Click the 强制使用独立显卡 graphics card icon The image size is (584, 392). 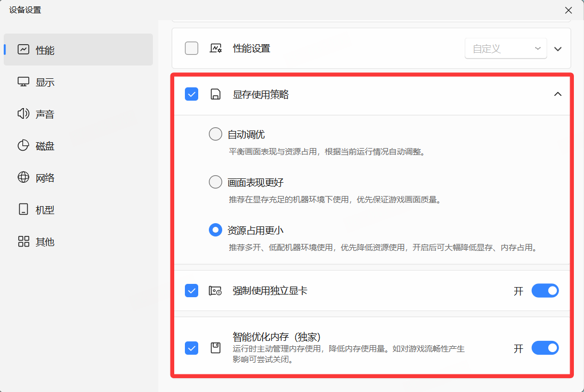[215, 291]
